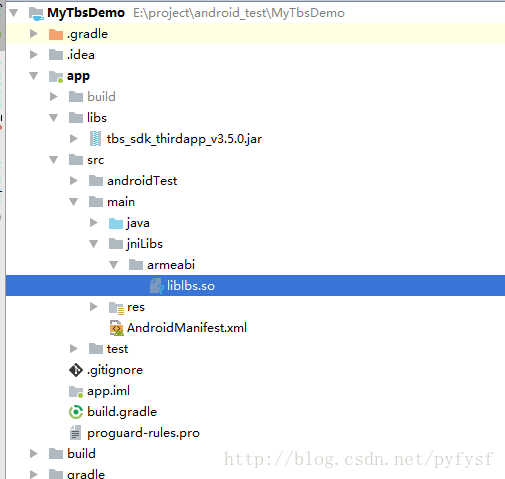Click the androidTest folder icon
Image resolution: width=505 pixels, height=479 pixels.
96,181
